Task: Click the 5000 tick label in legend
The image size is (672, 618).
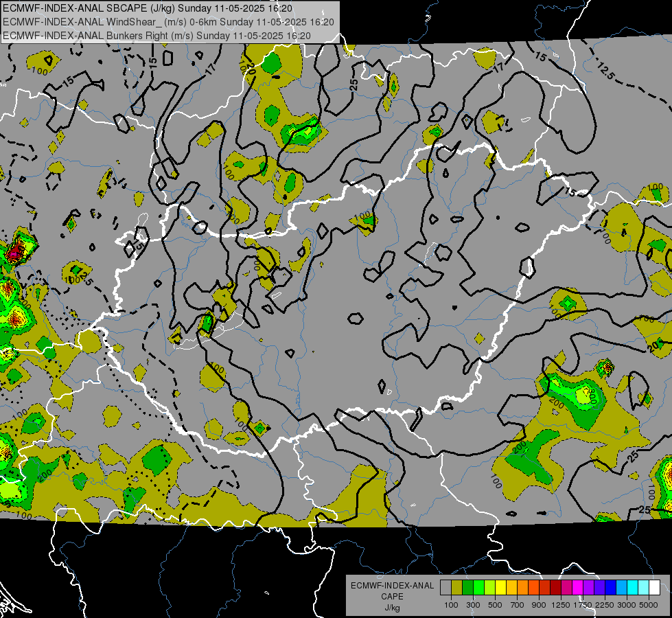Action: (649, 605)
